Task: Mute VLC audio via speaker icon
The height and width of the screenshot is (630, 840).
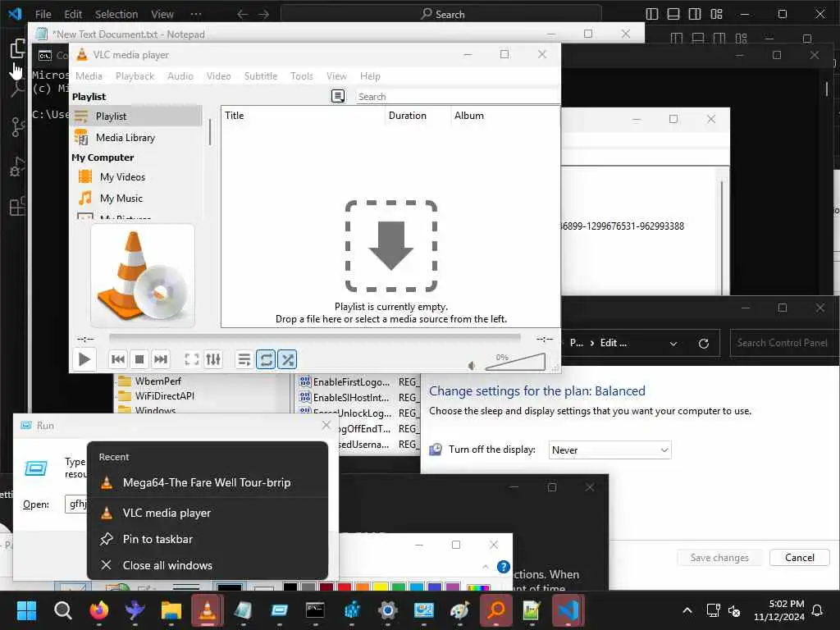Action: 472,365
